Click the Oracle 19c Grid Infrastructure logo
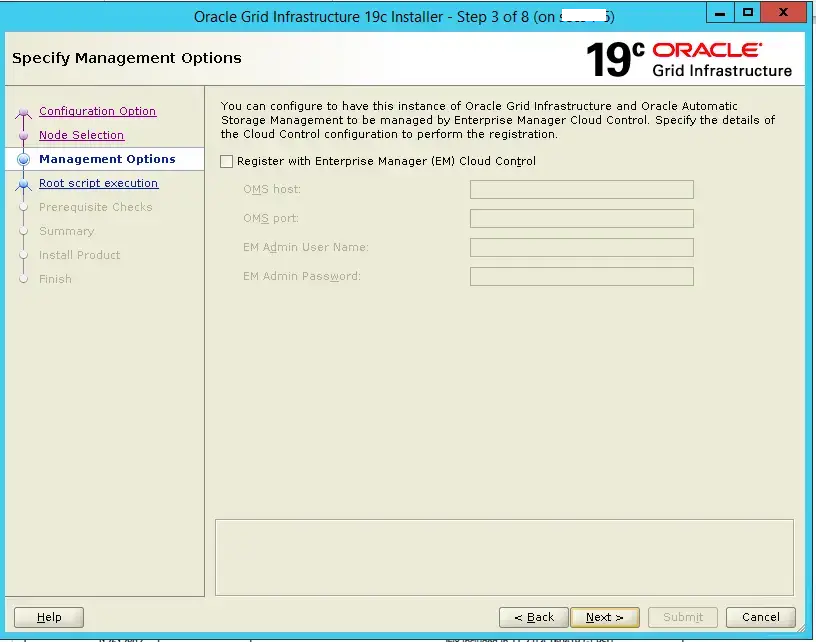 point(689,59)
